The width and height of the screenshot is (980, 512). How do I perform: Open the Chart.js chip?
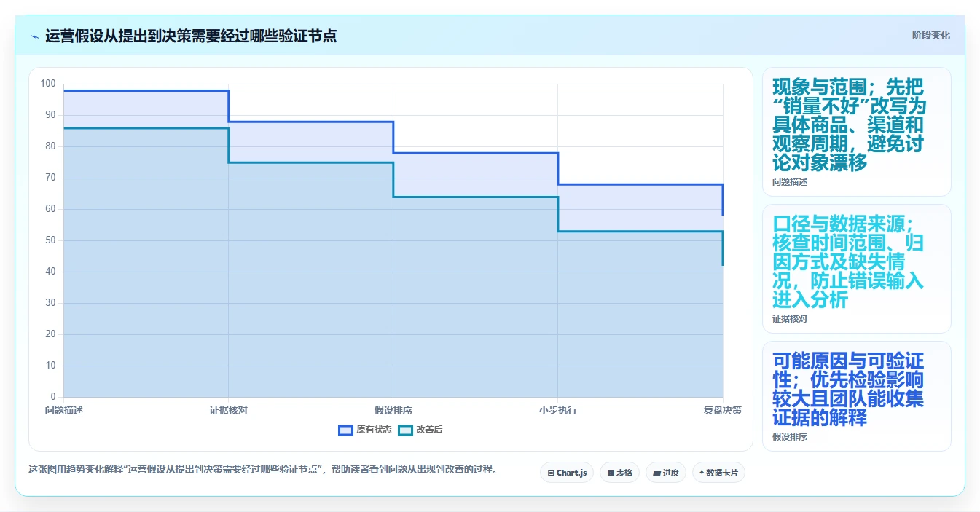567,473
